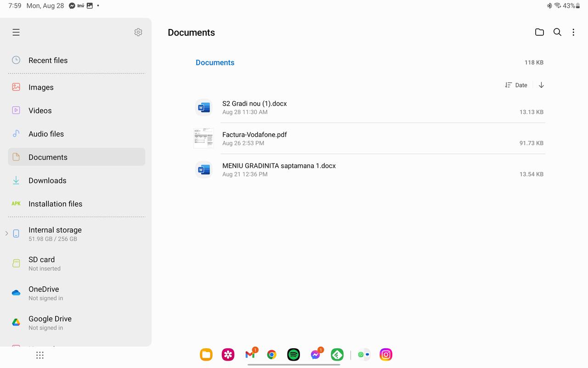The height and width of the screenshot is (368, 588).
Task: Open Instagram from the taskbar
Action: 386,355
